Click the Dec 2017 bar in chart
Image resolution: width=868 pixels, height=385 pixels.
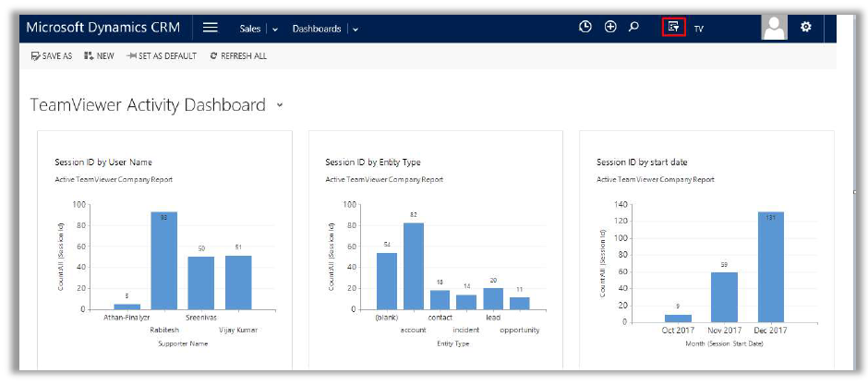point(771,266)
